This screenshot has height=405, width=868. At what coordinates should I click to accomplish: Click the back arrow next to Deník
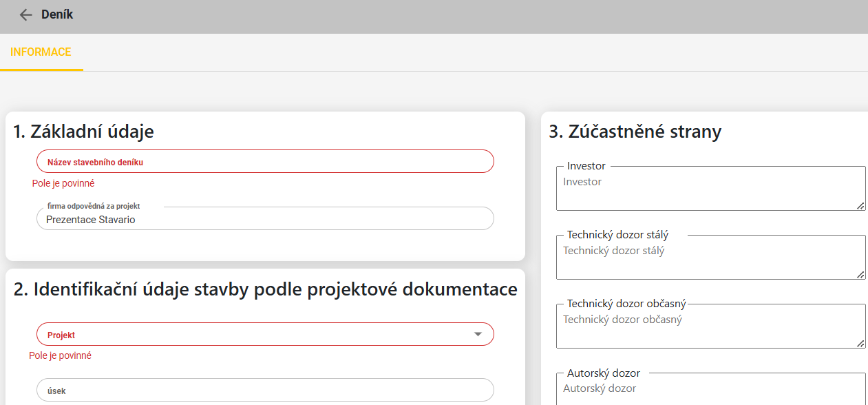(x=25, y=15)
